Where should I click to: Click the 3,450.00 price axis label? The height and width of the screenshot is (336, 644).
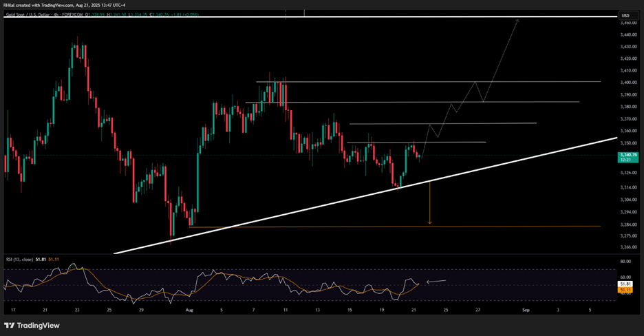coord(628,23)
